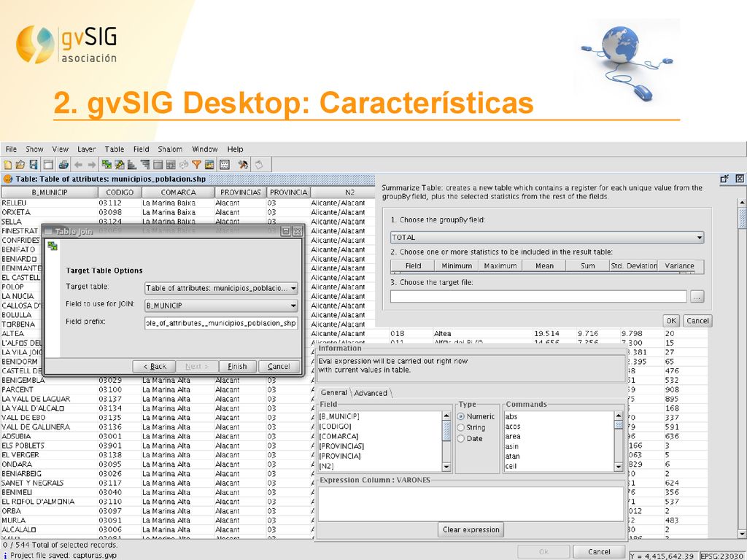
Task: Open the Field menu
Action: (141, 149)
